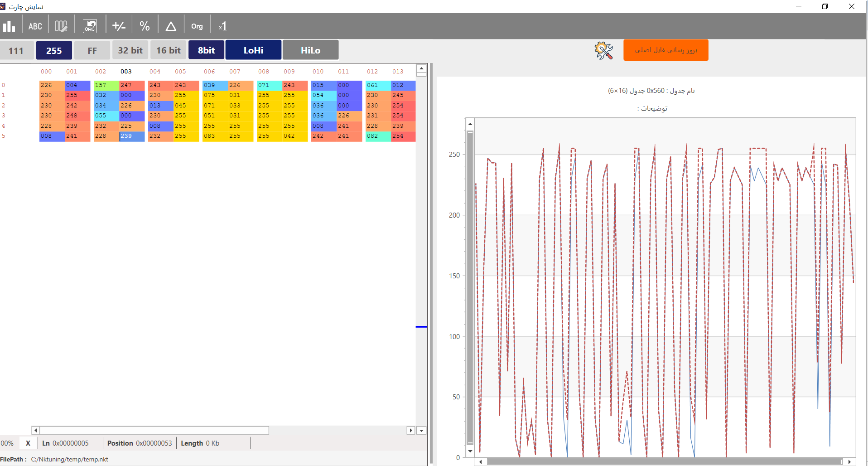The height and width of the screenshot is (466, 868).
Task: Toggle the FF hex display mode
Action: [x=92, y=50]
